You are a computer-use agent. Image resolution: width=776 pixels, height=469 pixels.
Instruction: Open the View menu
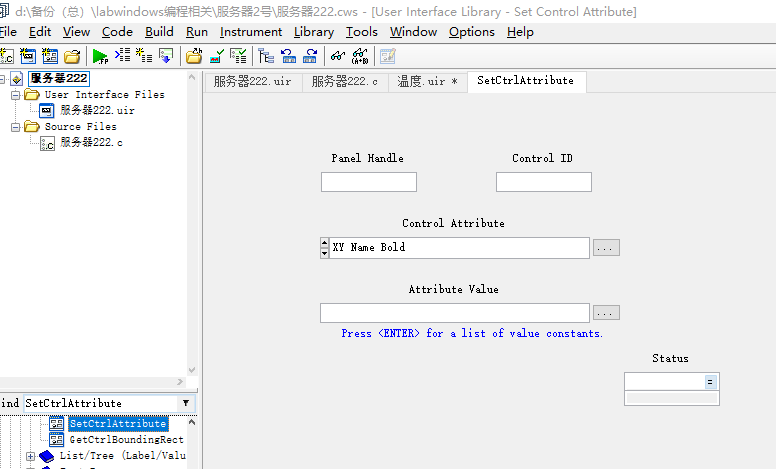(76, 32)
